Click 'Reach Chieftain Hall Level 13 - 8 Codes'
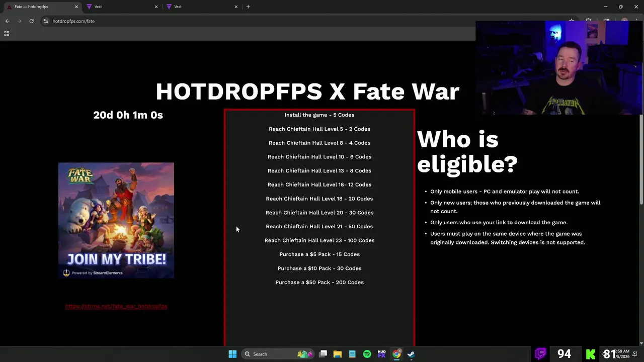This screenshot has height=362, width=644. 319,170
